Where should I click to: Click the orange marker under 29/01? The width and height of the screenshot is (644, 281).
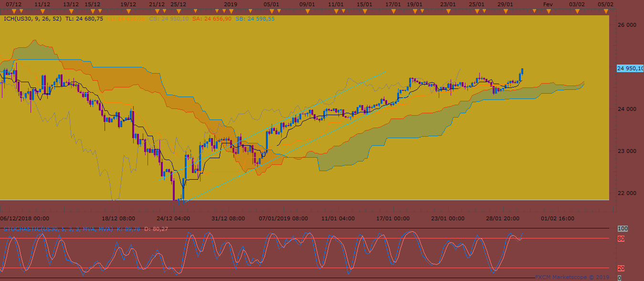pos(505,11)
